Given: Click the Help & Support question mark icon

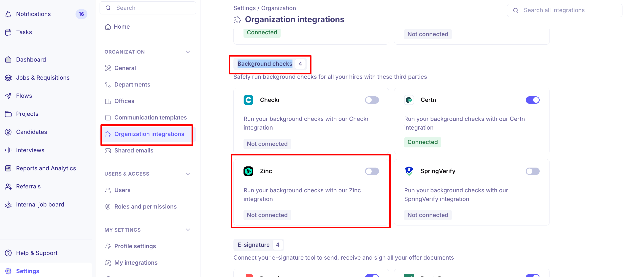Looking at the screenshot, I should tap(8, 253).
